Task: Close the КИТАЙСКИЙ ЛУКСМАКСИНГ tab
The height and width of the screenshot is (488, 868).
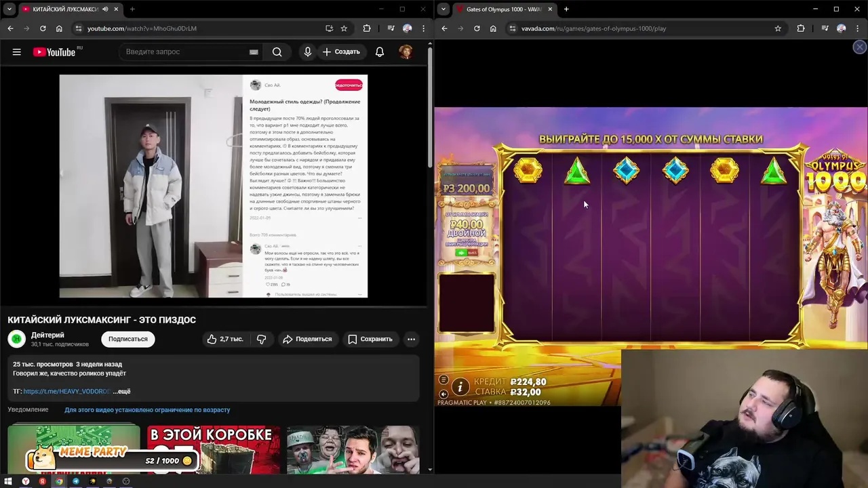Action: click(115, 9)
